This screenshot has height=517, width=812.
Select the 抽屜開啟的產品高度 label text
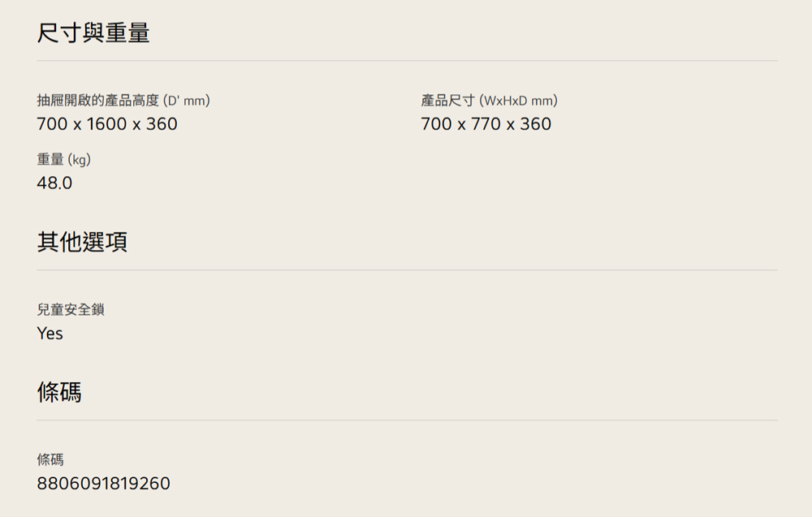[97, 101]
